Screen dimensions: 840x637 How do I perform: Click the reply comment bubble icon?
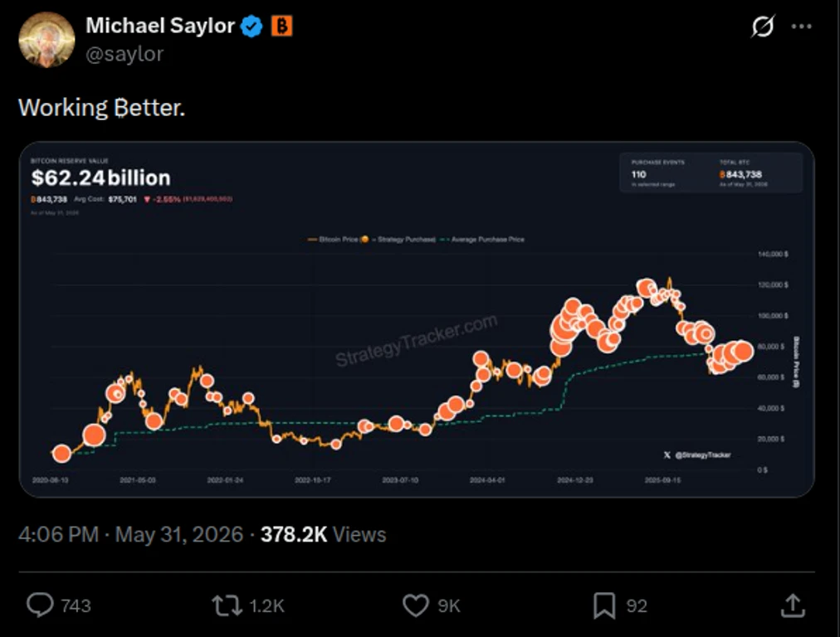coord(40,605)
